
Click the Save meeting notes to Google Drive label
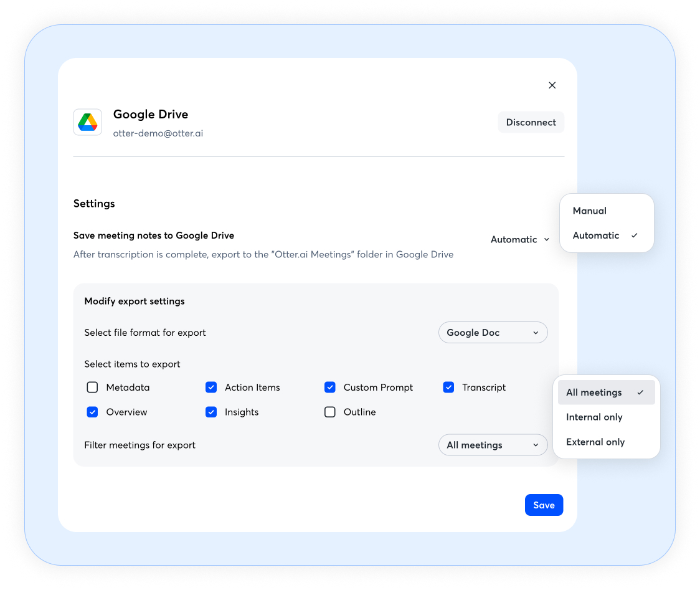click(154, 236)
